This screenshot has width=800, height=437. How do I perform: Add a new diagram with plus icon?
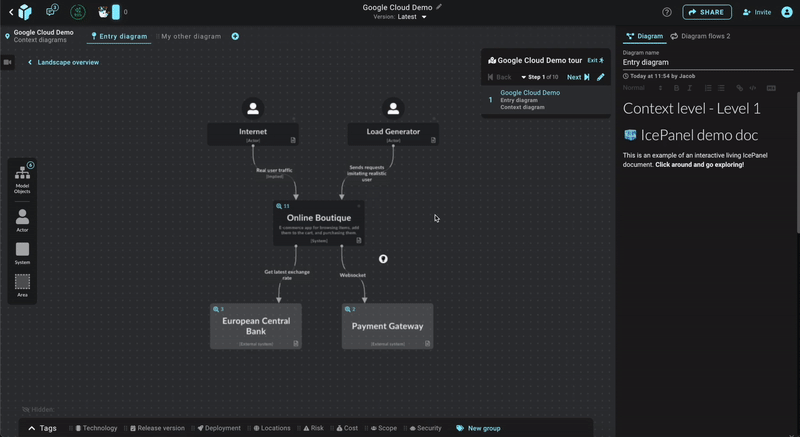click(x=235, y=36)
